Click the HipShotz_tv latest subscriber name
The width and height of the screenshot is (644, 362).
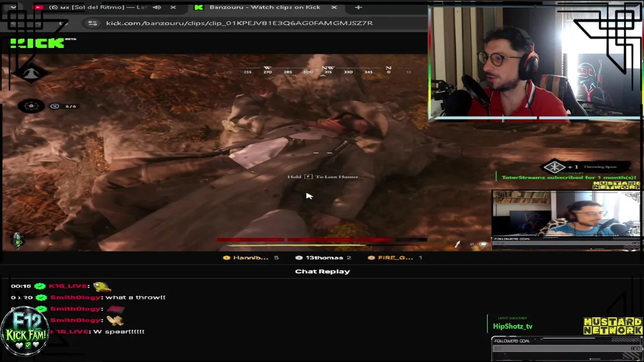click(513, 326)
